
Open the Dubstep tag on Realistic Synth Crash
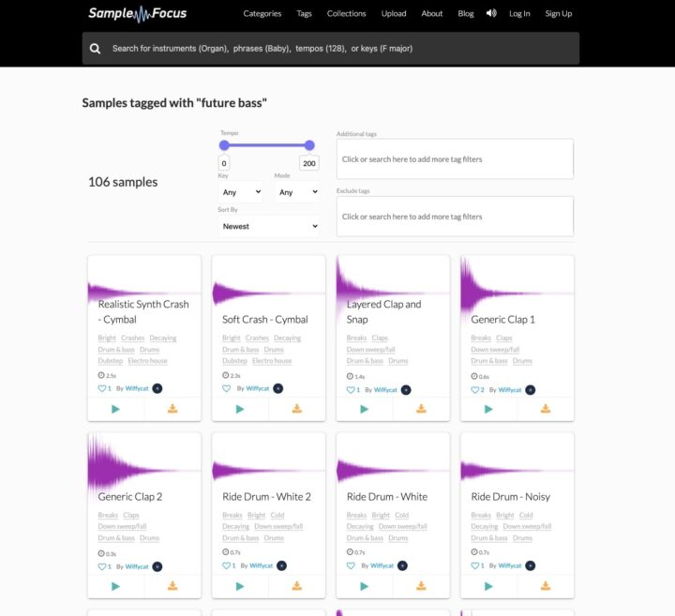pyautogui.click(x=110, y=361)
